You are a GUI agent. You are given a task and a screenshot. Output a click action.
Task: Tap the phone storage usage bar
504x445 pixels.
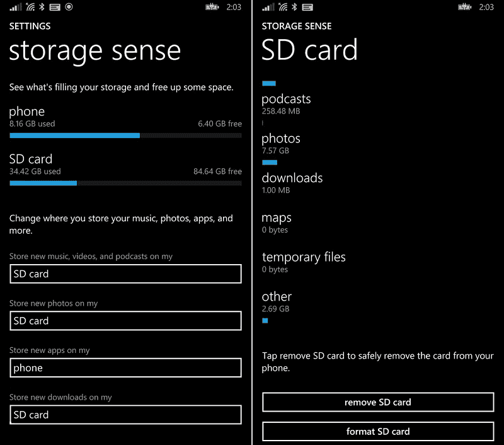tap(125, 135)
